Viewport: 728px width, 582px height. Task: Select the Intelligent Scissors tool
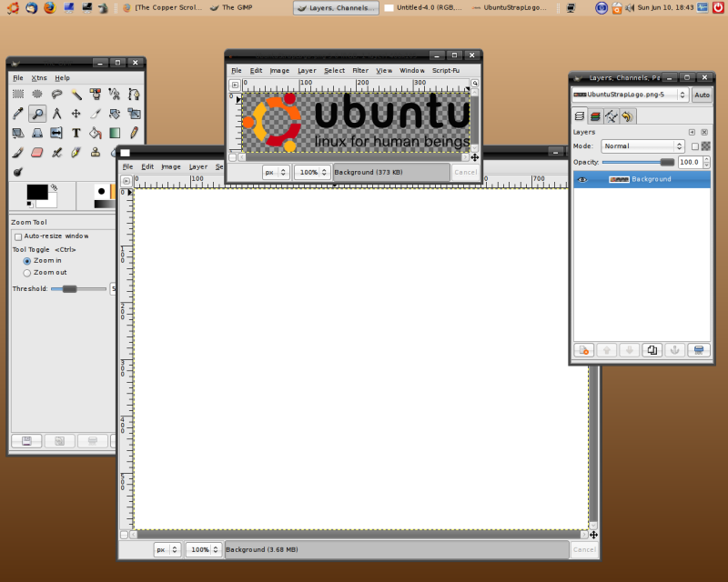coord(115,95)
